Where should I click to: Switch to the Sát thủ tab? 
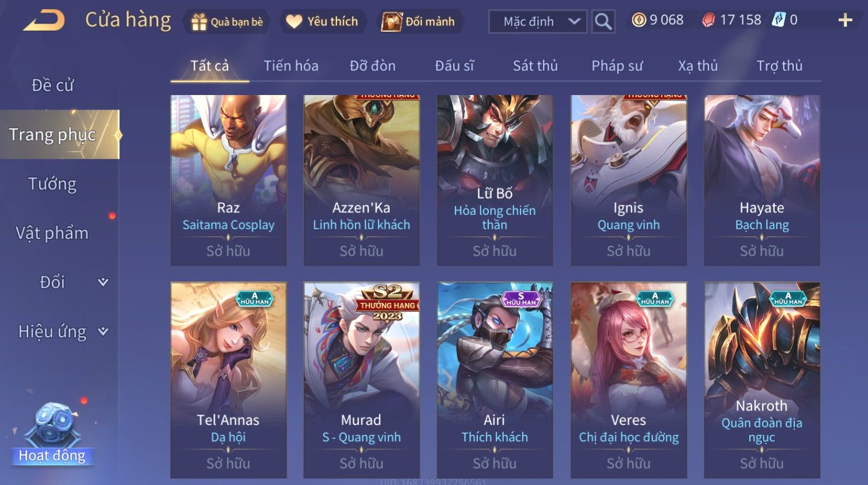535,66
